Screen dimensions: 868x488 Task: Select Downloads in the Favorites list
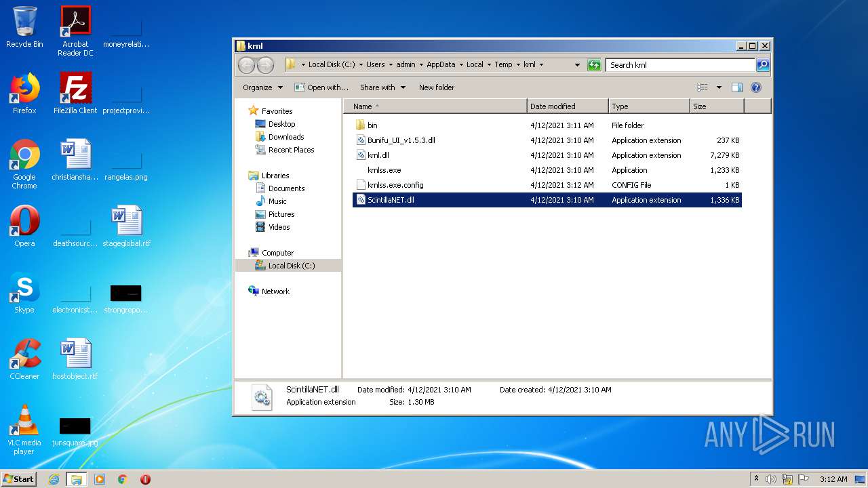[x=285, y=137]
